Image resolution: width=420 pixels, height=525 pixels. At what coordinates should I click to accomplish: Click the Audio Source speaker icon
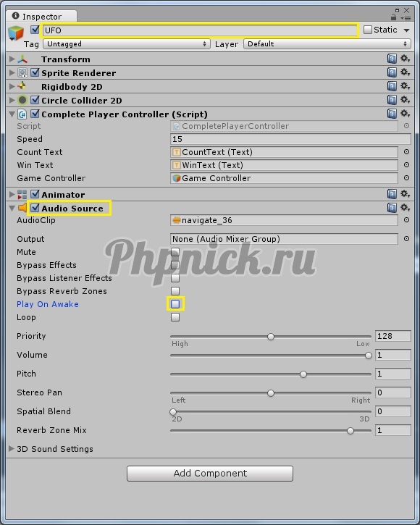coord(22,208)
